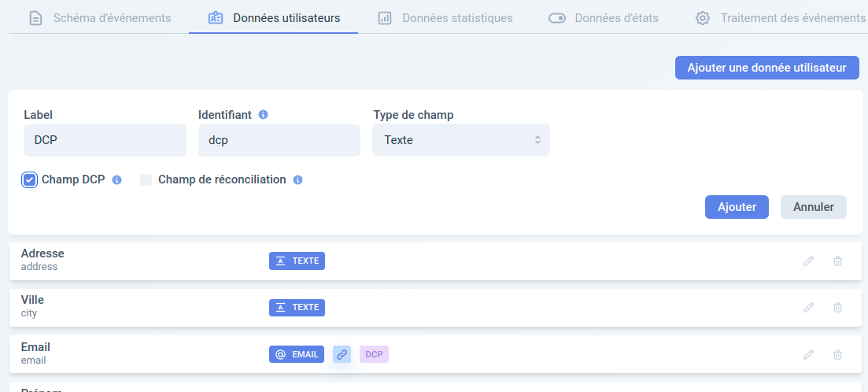This screenshot has height=392, width=868.
Task: Delete the Email field via trash icon
Action: point(837,354)
